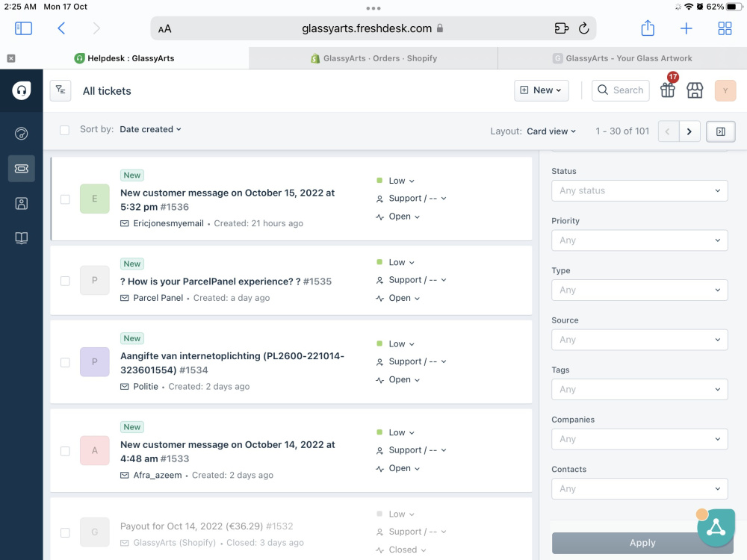Open the Contacts filter dropdown

click(639, 488)
